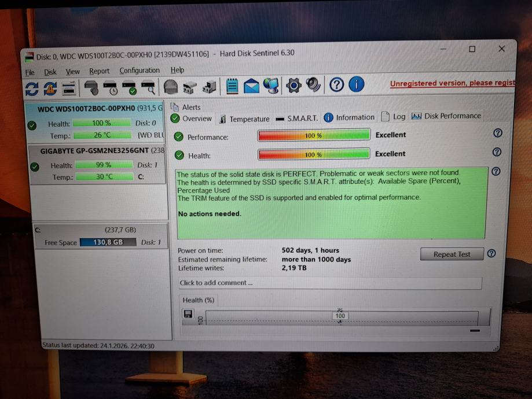This screenshot has width=532, height=399.
Task: Click help icon beside Health rating
Action: point(497,152)
